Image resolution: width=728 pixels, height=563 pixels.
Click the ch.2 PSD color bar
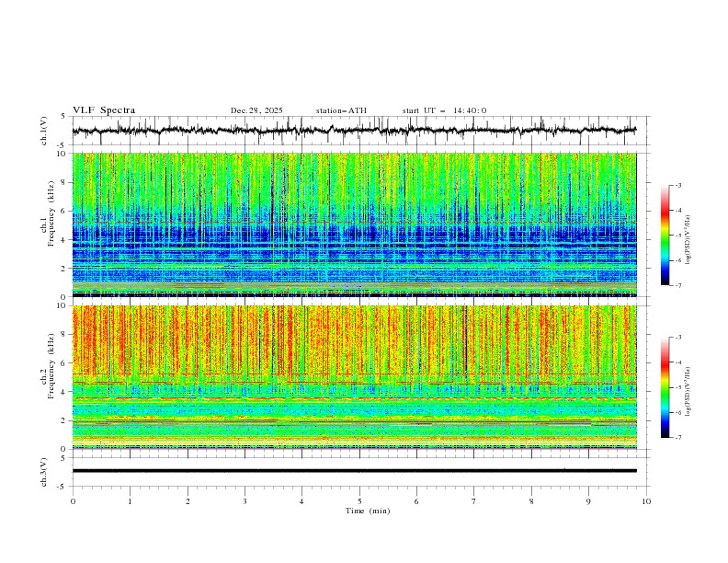665,387
